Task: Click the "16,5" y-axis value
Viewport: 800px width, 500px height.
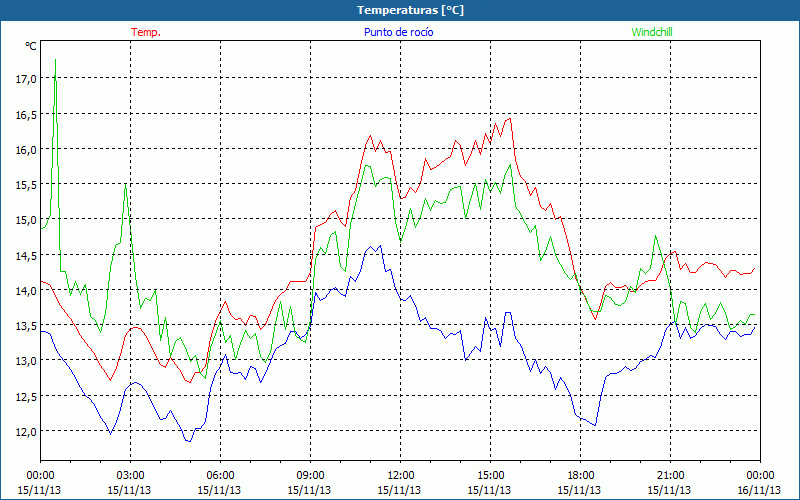Action: tap(27, 114)
